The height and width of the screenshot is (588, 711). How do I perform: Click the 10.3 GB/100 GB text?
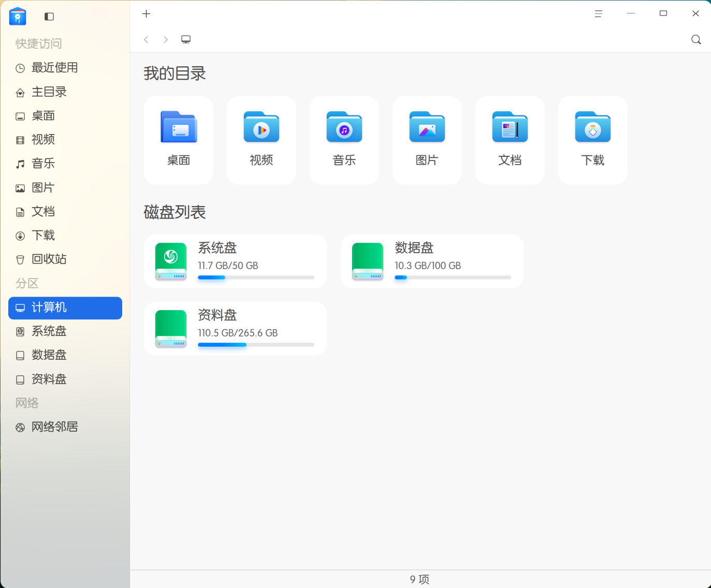(x=428, y=266)
